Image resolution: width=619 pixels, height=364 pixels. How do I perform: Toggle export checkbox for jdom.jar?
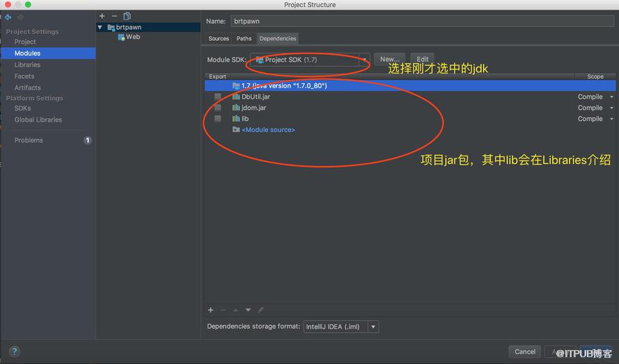[218, 108]
